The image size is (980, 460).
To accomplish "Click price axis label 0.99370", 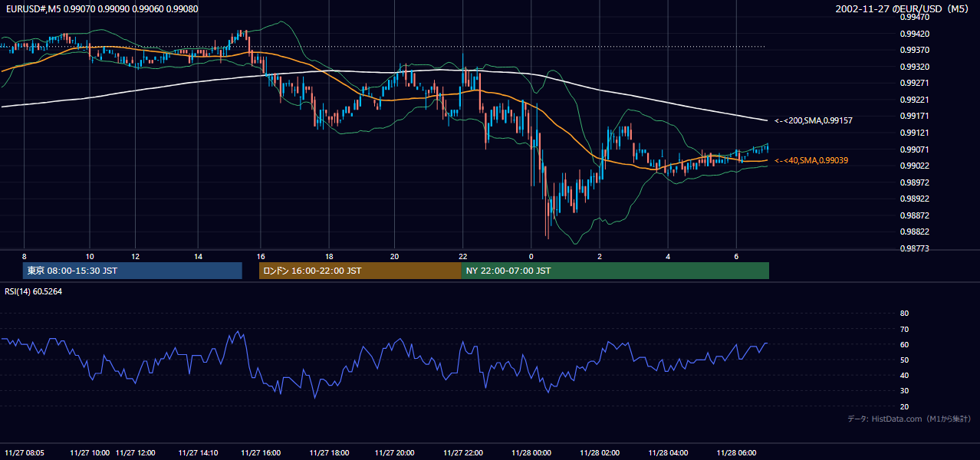I will [915, 50].
